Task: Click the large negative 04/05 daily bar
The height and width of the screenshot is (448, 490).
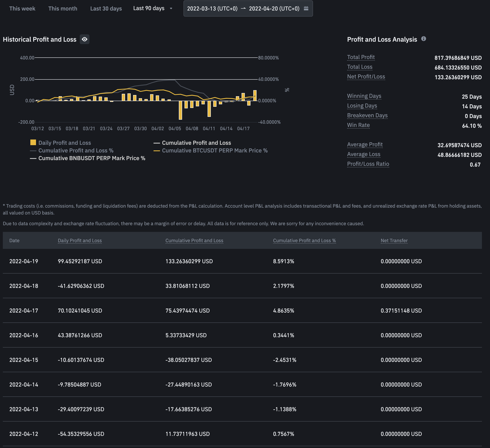Action: point(180,110)
